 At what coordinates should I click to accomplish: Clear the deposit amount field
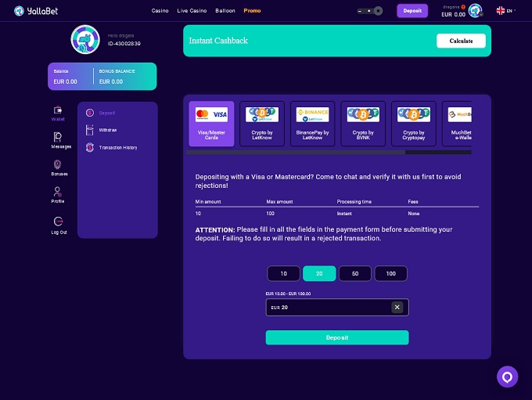397,307
